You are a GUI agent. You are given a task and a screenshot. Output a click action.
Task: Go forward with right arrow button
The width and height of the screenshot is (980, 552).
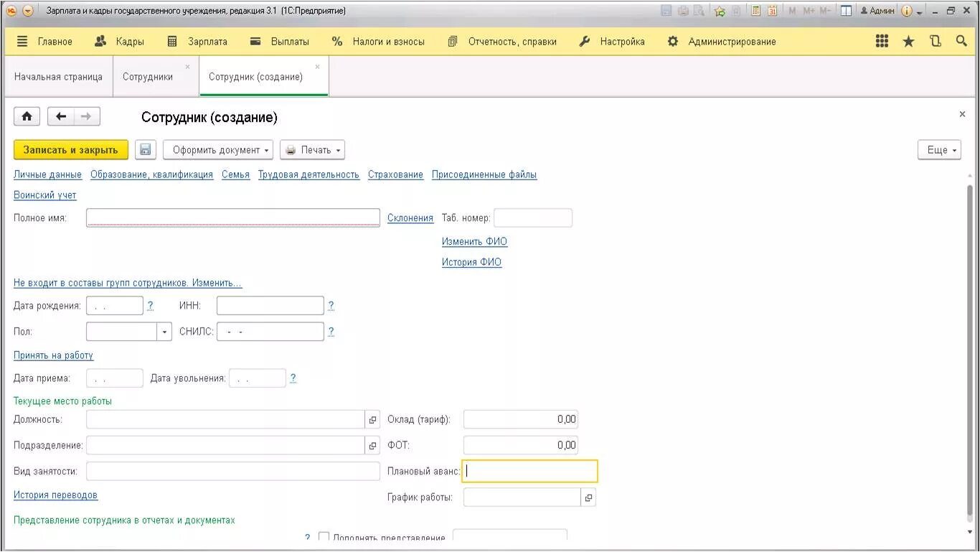tap(86, 116)
